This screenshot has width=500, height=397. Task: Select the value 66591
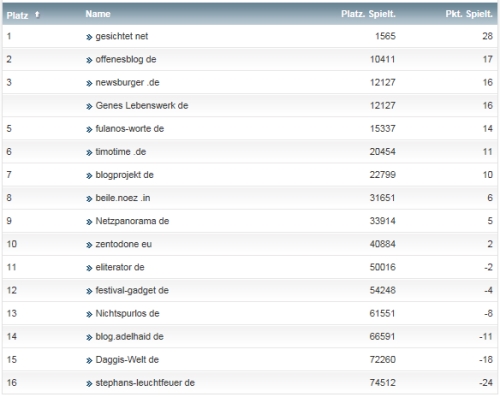[382, 336]
